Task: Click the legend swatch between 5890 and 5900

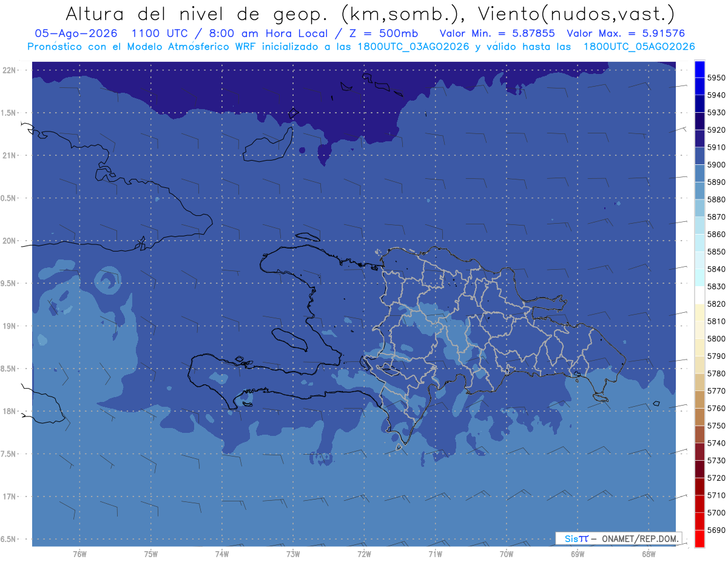Action: 699,173
